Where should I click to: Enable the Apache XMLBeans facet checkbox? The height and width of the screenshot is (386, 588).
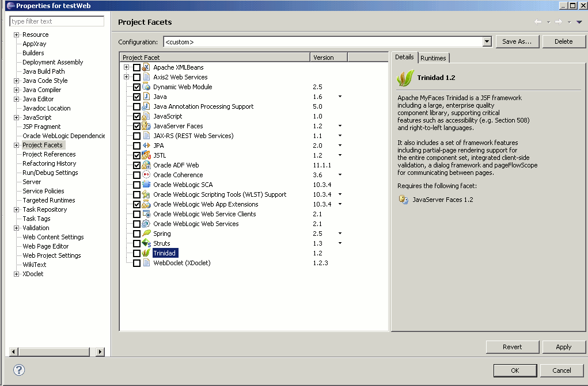137,67
